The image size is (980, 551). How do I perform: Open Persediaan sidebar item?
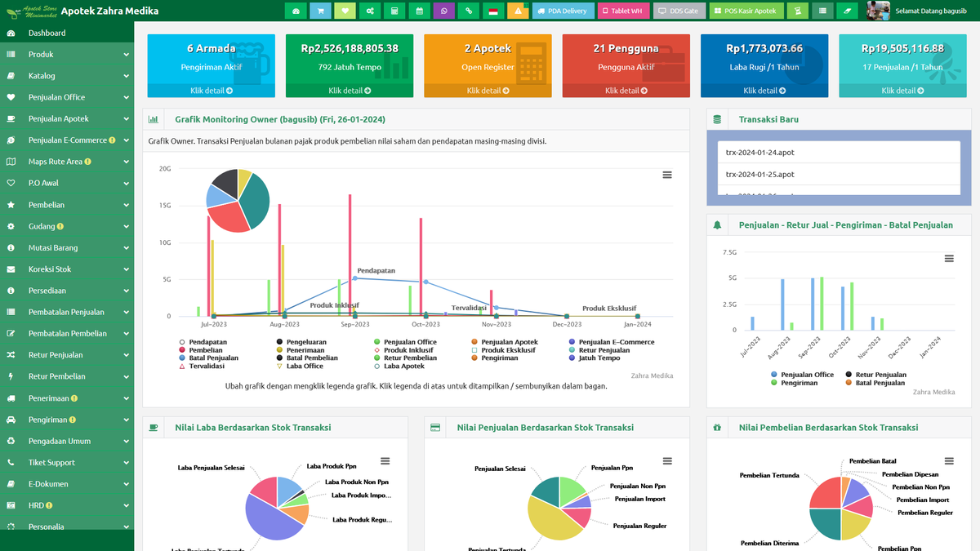[67, 291]
